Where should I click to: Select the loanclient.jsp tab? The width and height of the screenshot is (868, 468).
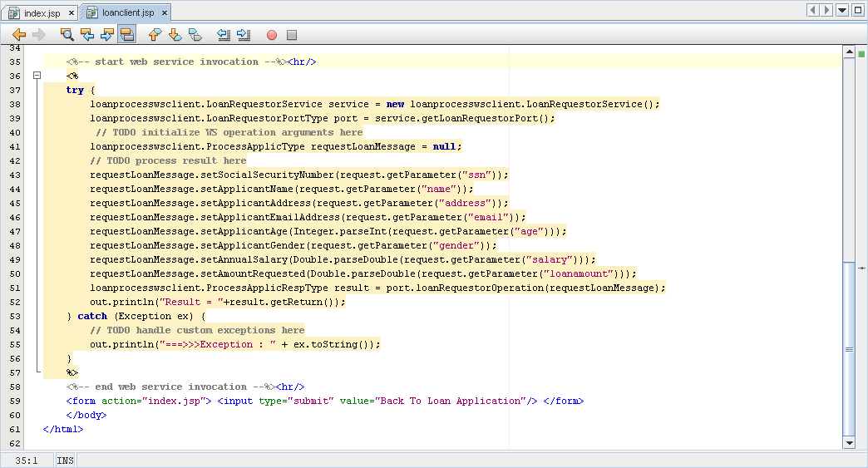(128, 12)
